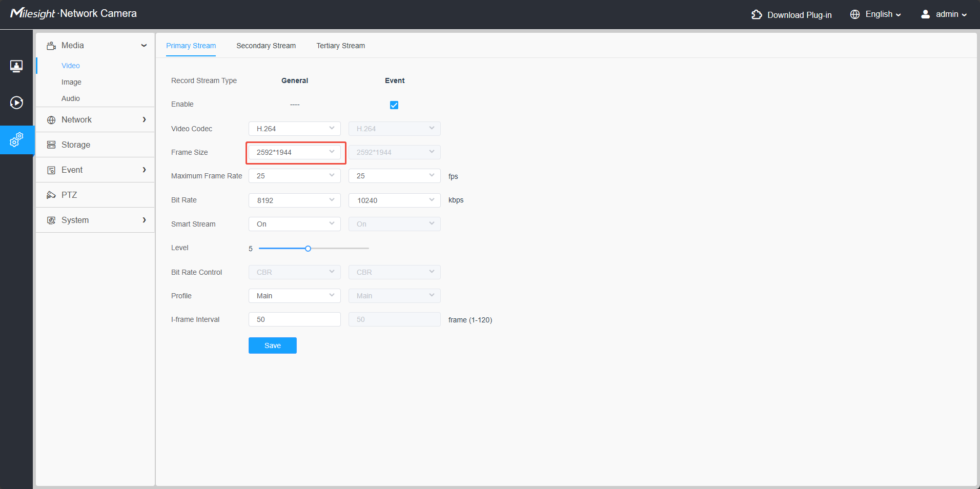This screenshot has height=489, width=980.
Task: Open the General Video Codec dropdown
Action: click(295, 129)
